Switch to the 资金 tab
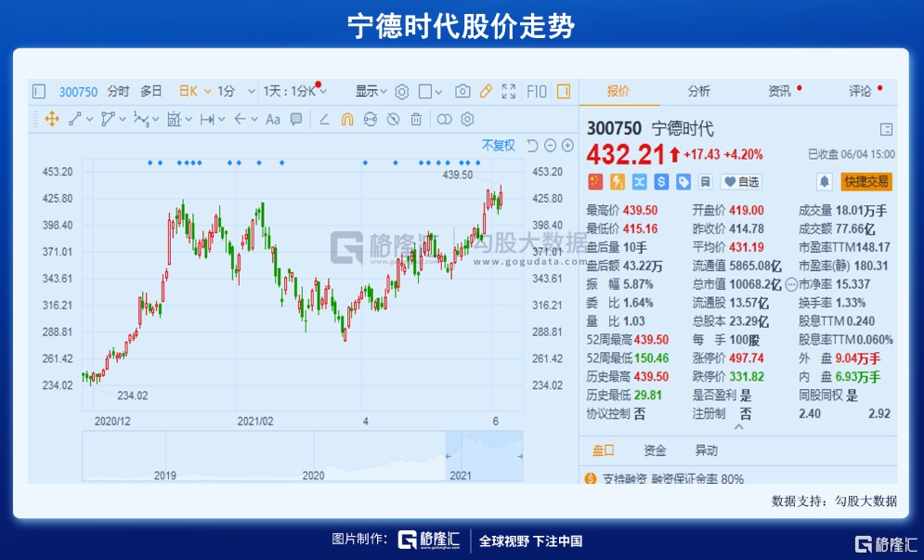 [x=655, y=451]
